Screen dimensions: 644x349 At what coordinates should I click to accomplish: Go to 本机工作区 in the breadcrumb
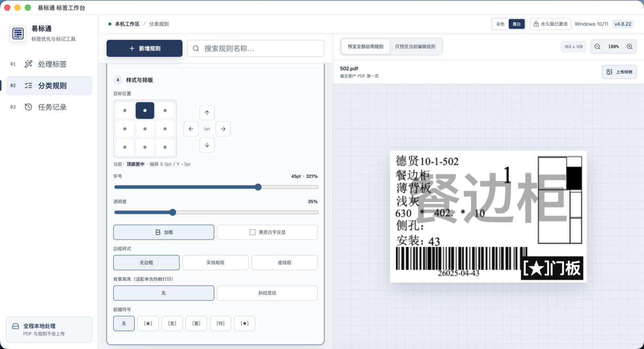127,24
